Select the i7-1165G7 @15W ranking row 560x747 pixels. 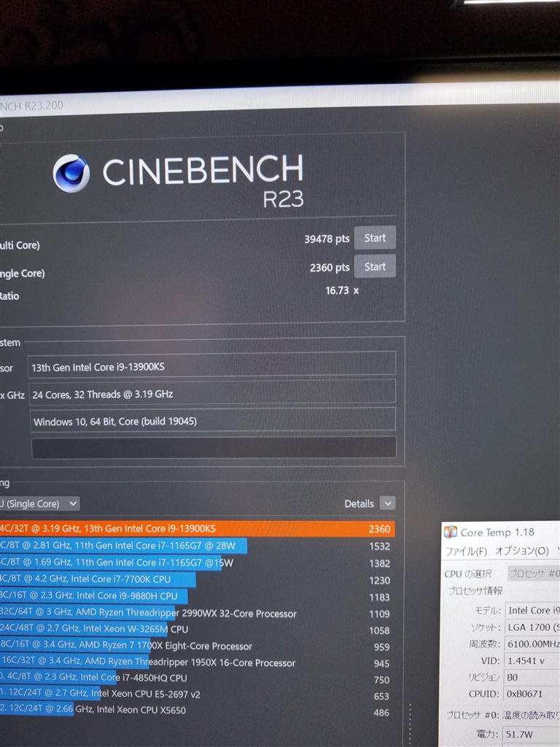[x=197, y=562]
